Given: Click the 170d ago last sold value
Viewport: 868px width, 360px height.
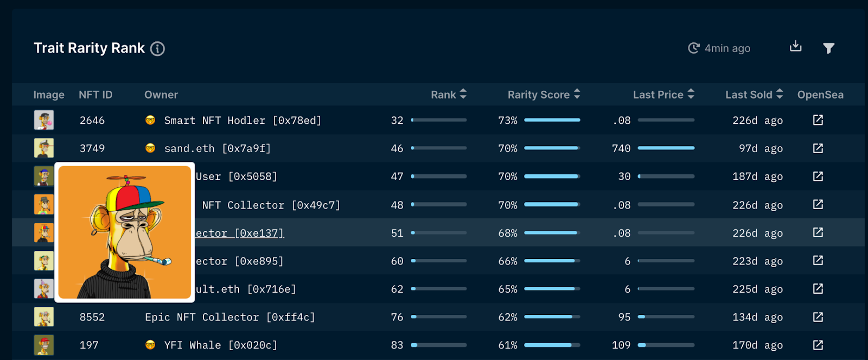Looking at the screenshot, I should point(757,345).
